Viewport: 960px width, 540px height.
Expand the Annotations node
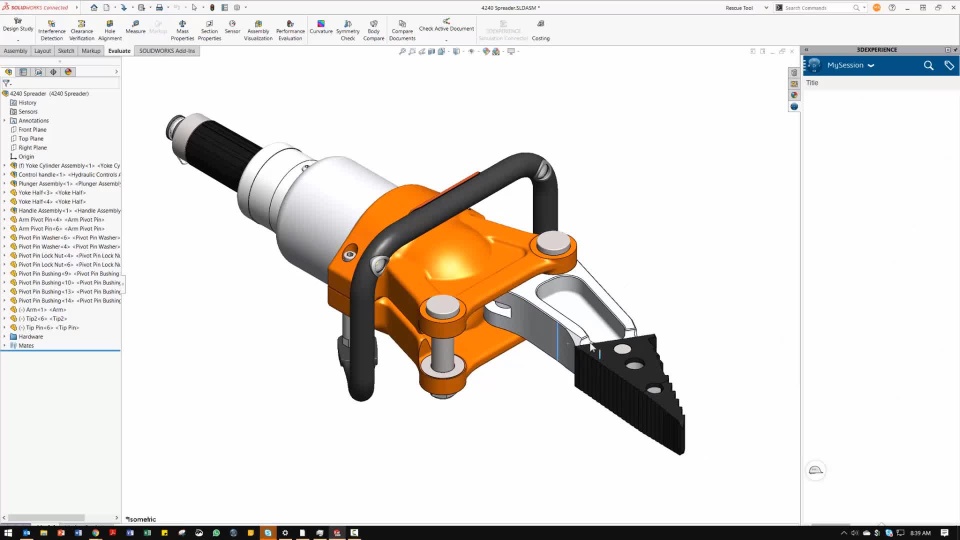click(5, 121)
